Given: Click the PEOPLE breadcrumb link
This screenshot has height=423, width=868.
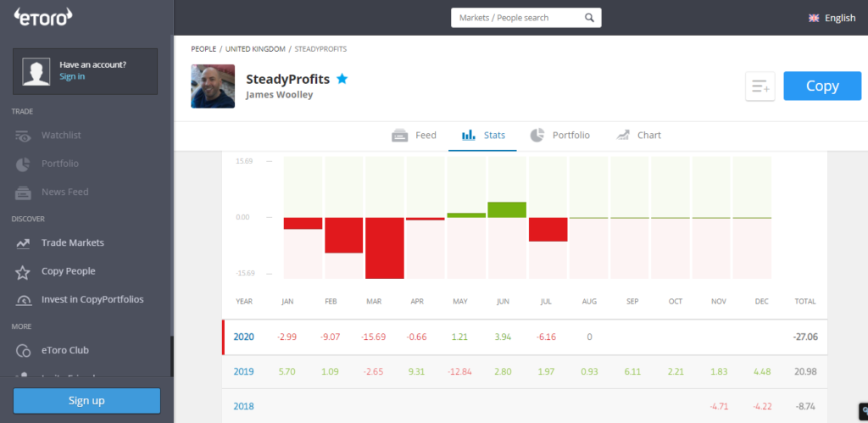Looking at the screenshot, I should click(x=203, y=49).
